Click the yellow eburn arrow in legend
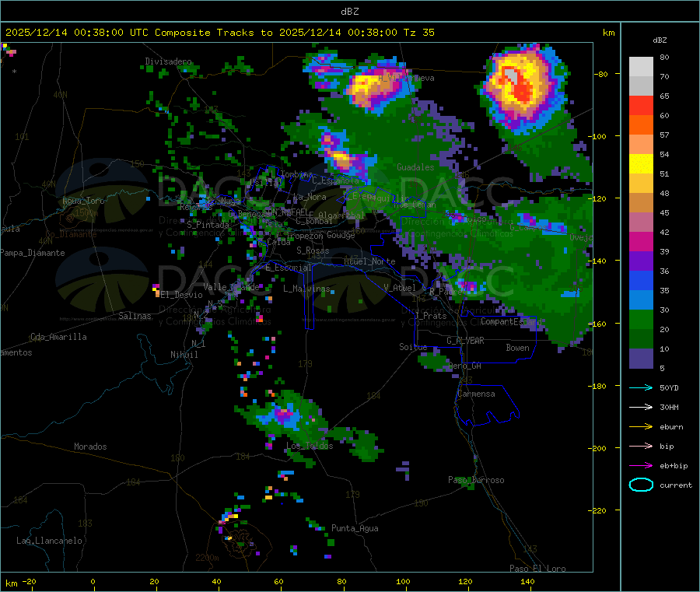 (x=641, y=427)
